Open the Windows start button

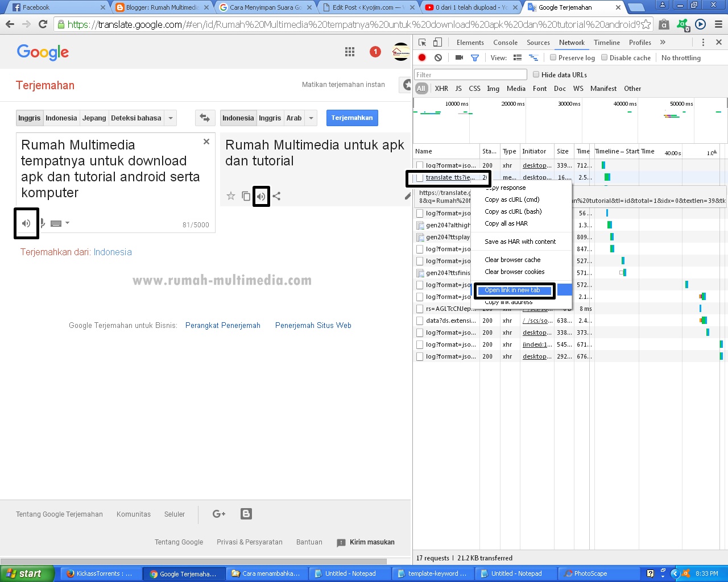[x=27, y=573]
